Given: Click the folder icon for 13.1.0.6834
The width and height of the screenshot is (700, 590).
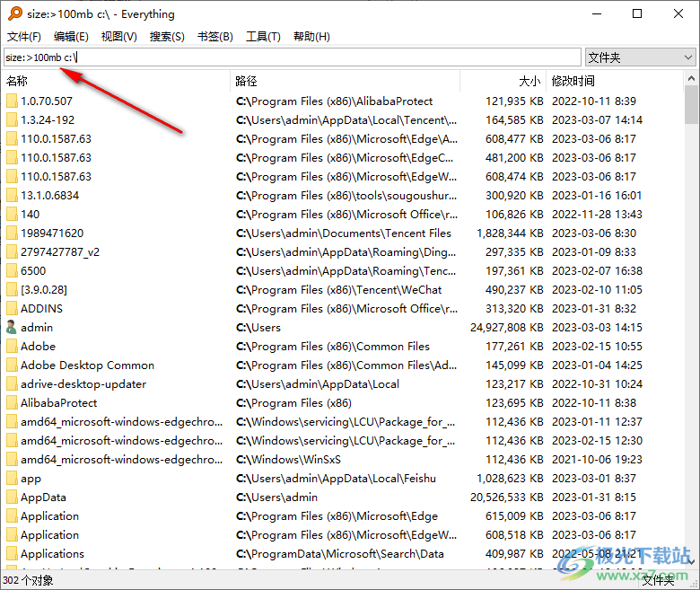Looking at the screenshot, I should (12, 196).
